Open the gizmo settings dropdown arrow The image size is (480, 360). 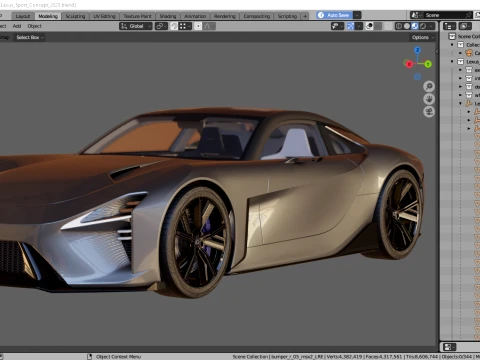pos(359,26)
